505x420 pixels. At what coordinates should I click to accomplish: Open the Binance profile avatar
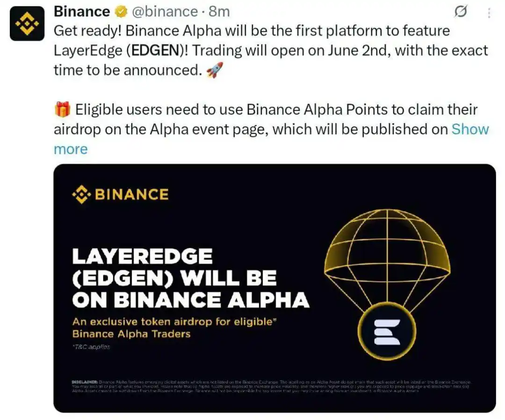(27, 23)
